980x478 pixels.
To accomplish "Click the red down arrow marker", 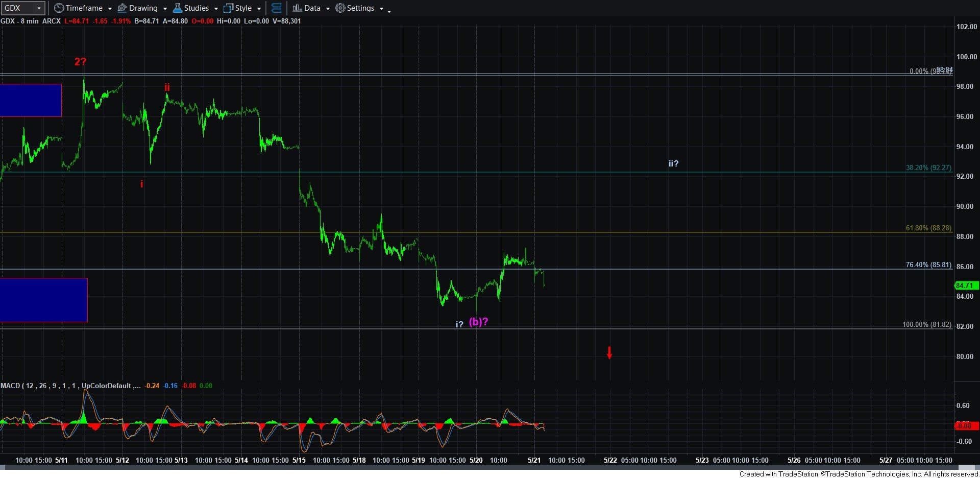I will 609,352.
